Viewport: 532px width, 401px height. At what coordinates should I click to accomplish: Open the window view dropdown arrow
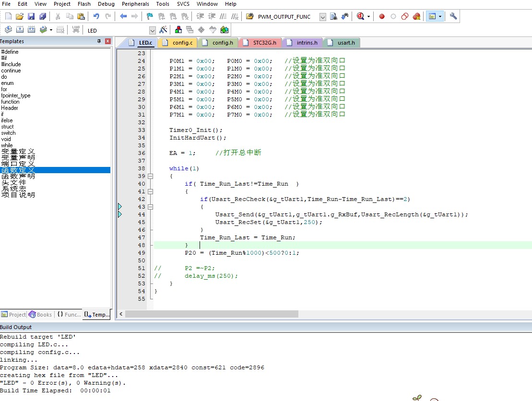(440, 16)
